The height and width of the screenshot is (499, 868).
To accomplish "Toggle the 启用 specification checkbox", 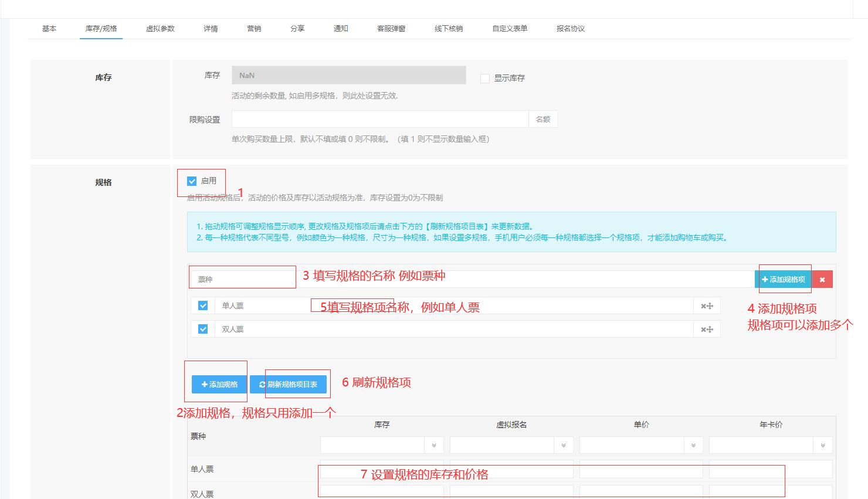I will click(192, 181).
